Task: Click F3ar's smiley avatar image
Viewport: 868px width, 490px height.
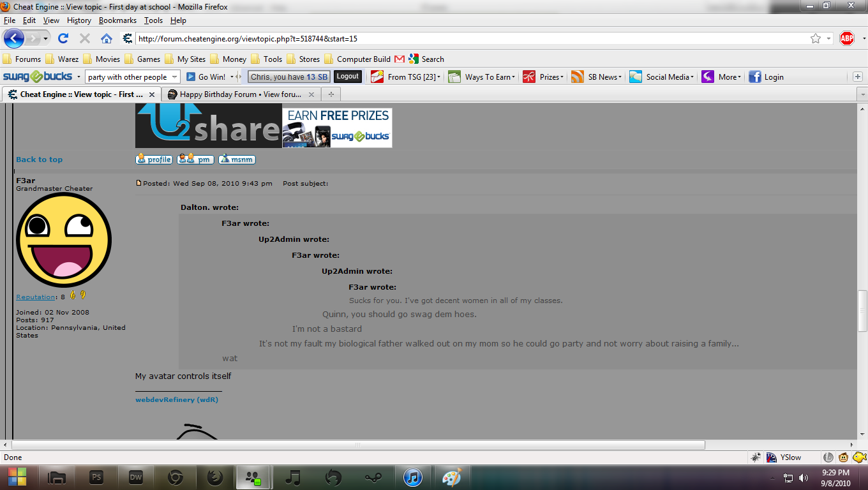Action: (64, 240)
